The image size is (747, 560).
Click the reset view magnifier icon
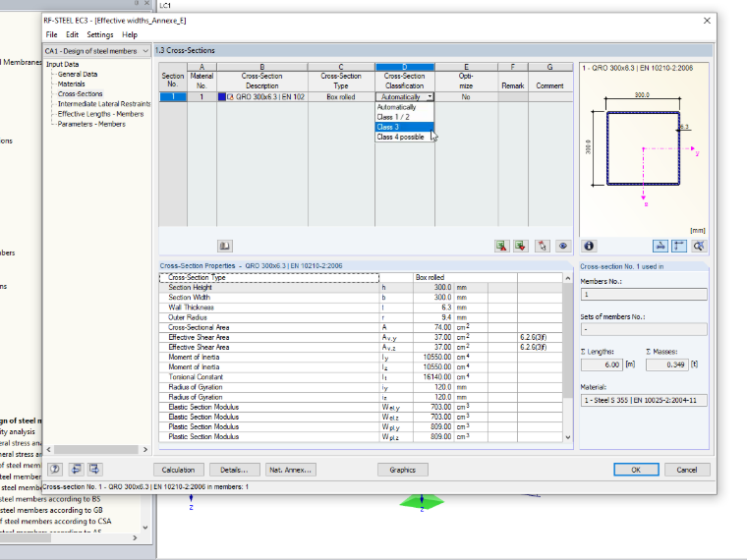click(699, 246)
